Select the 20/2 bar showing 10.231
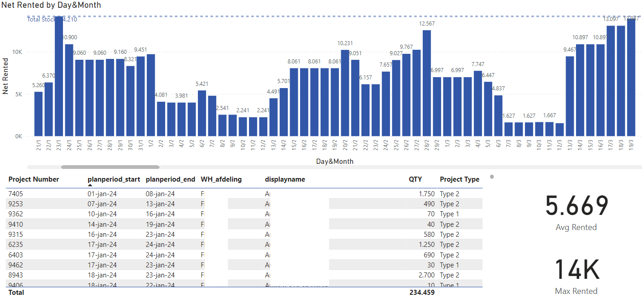Image resolution: width=644 pixels, height=298 pixels. 345,93
